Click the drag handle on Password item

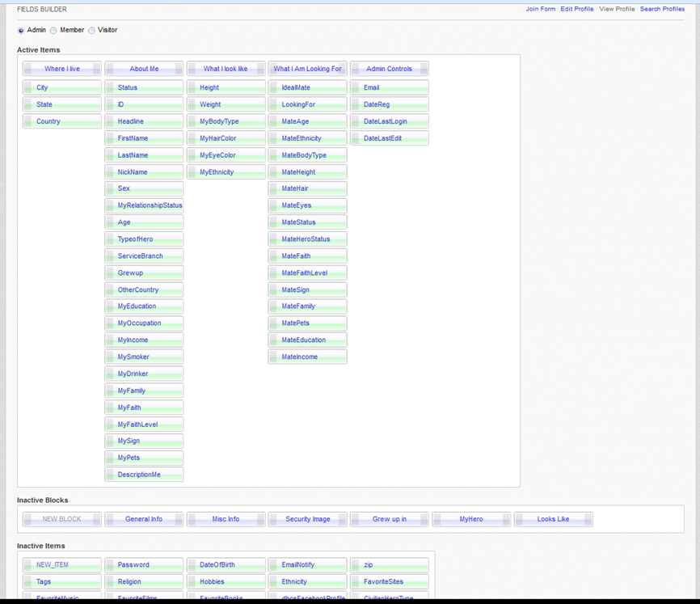(110, 564)
